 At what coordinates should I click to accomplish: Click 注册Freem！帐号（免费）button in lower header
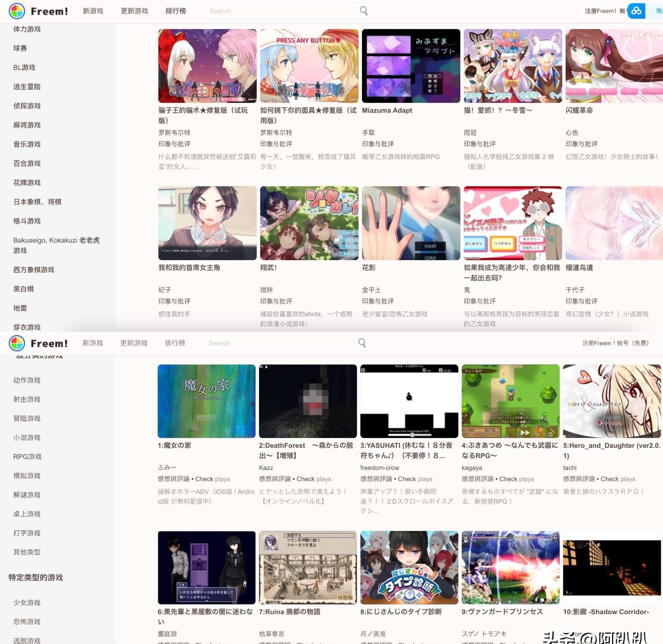[616, 343]
